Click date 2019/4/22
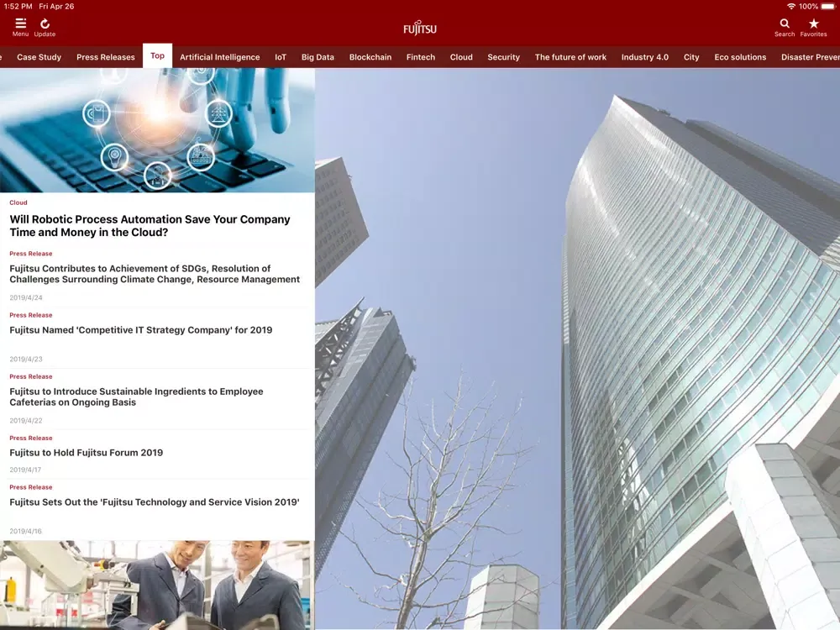 (x=26, y=421)
